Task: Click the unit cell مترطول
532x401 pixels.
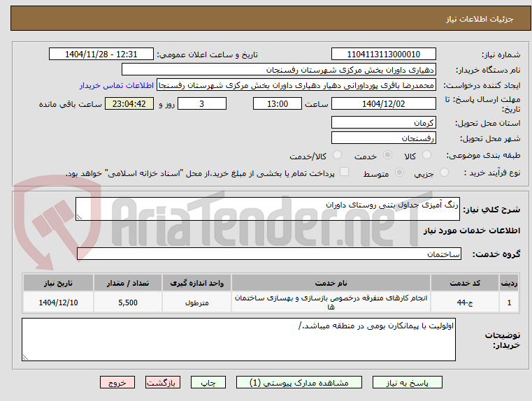Action: (x=196, y=302)
